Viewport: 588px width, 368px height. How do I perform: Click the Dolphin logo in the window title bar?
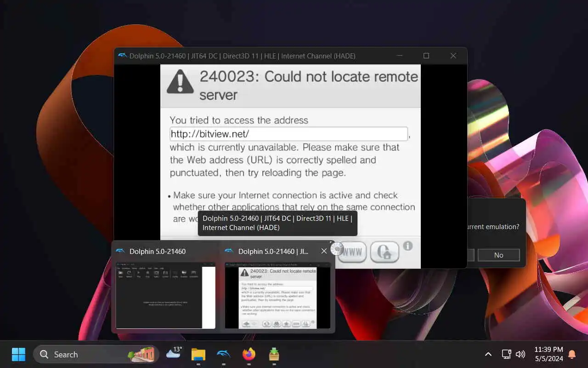click(x=122, y=56)
